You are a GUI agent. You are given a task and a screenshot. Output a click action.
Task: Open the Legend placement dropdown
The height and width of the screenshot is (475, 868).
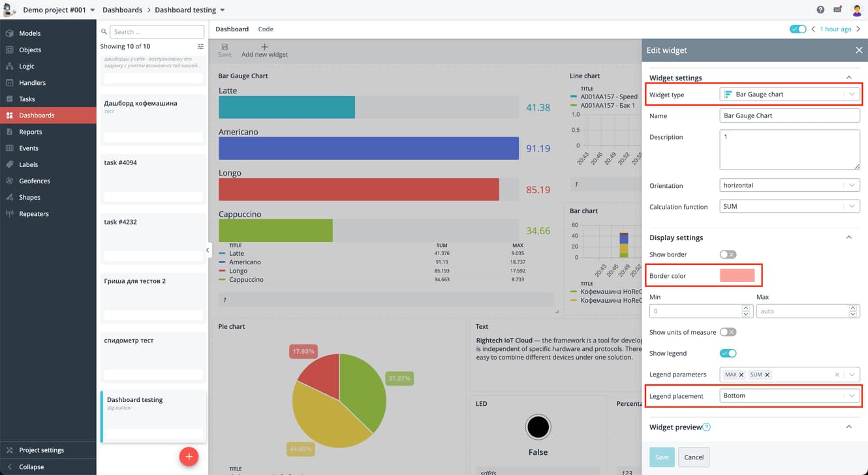(x=789, y=396)
